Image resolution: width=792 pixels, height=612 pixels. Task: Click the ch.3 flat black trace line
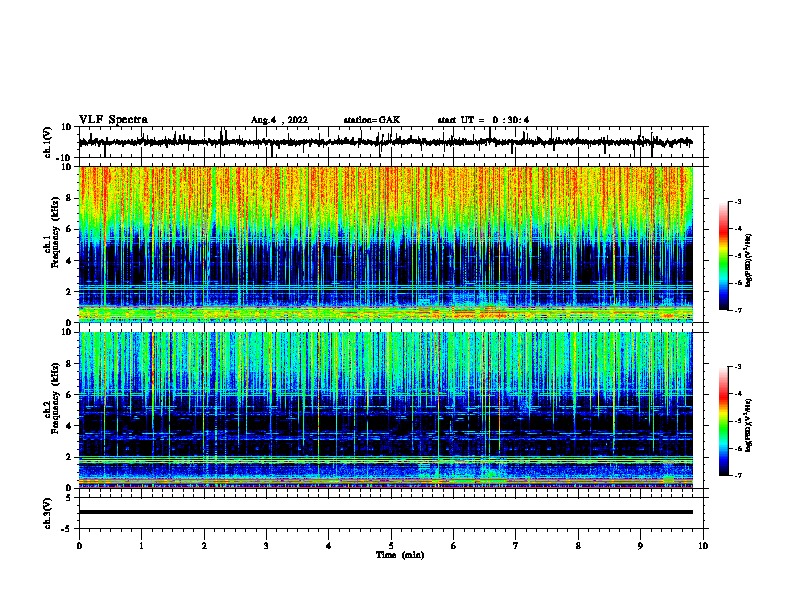tap(385, 512)
